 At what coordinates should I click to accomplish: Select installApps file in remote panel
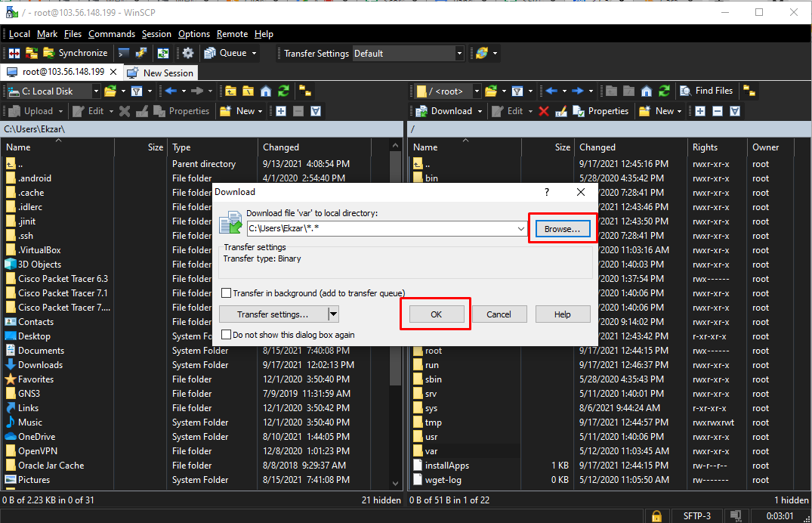click(x=447, y=466)
